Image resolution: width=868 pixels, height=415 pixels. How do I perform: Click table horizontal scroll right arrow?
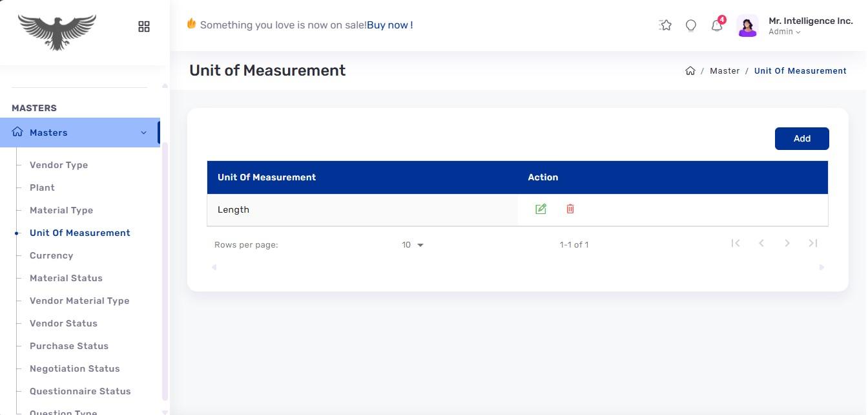pyautogui.click(x=821, y=267)
